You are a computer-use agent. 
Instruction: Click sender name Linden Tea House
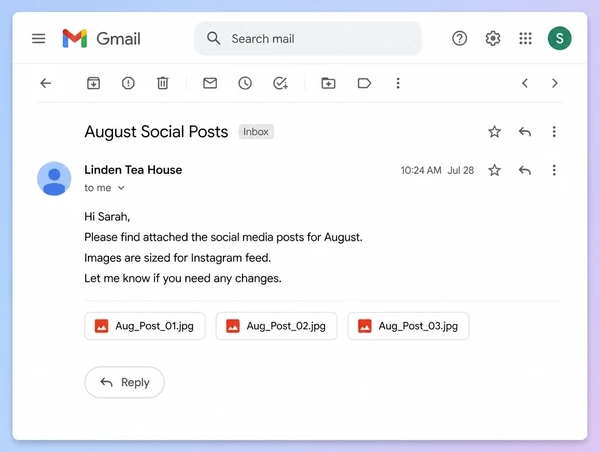pyautogui.click(x=133, y=170)
